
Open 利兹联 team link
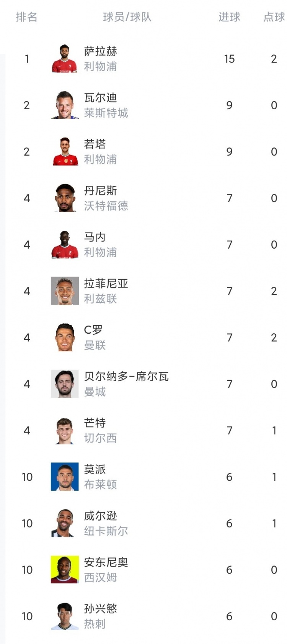pos(101,299)
